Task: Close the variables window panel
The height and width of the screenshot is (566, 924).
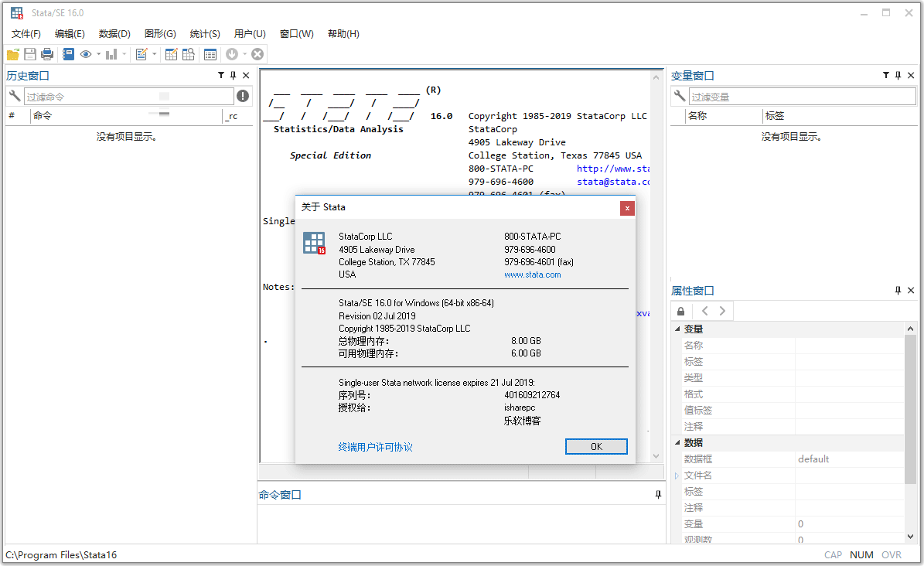Action: point(911,76)
